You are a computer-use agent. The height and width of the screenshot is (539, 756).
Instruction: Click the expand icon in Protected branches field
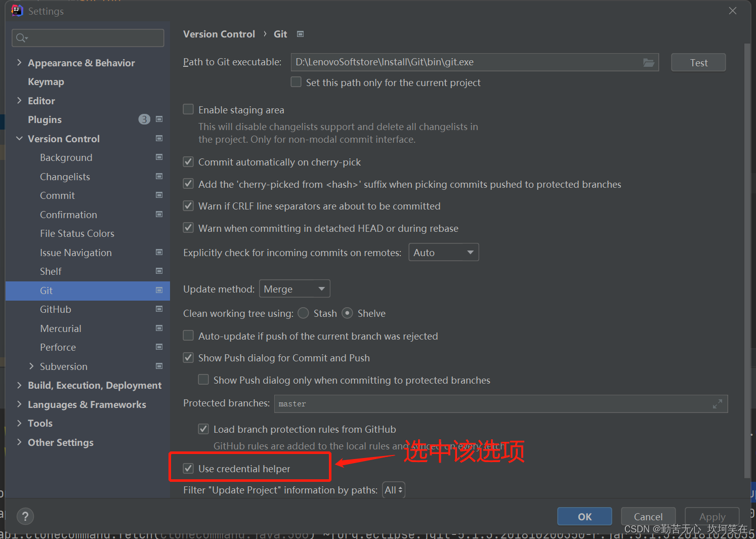pyautogui.click(x=717, y=404)
